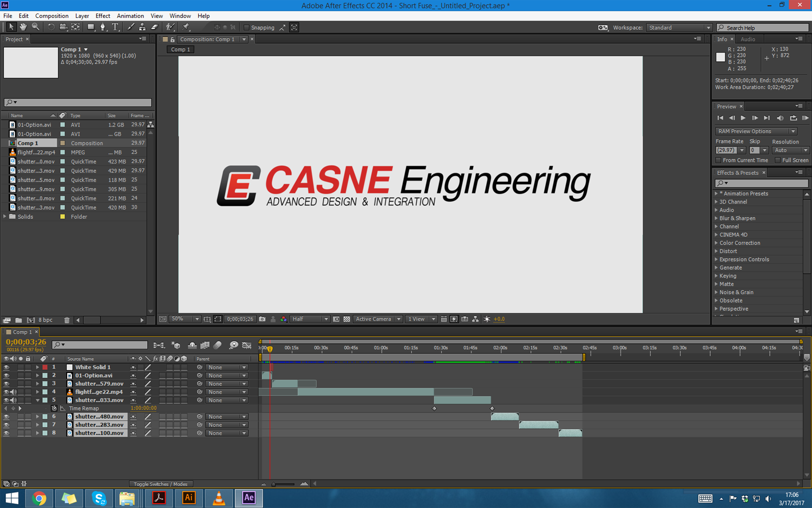Image resolution: width=812 pixels, height=508 pixels.
Task: Open the Effect menu
Action: pyautogui.click(x=103, y=16)
